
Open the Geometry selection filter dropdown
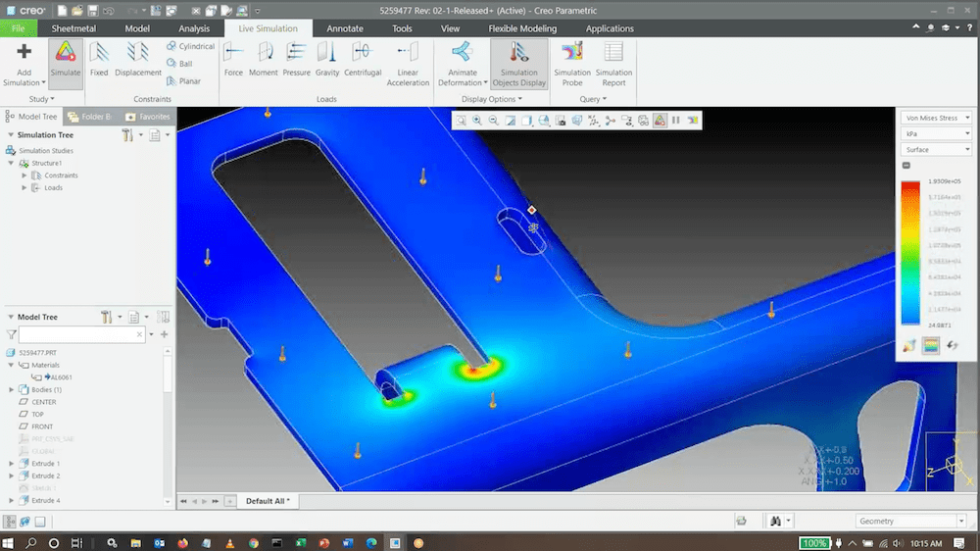tap(911, 521)
